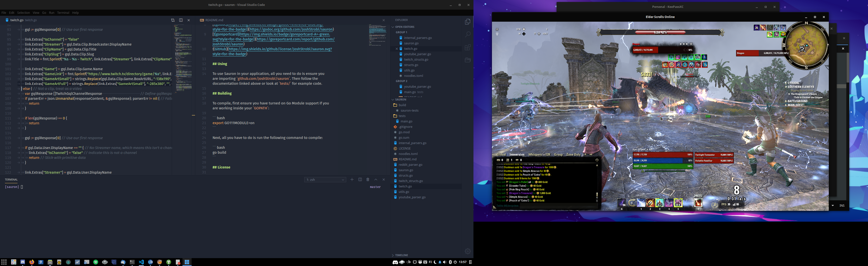Screen dimensions: 868x266
Task: Select the Group chat tab in ESO
Action: (x=558, y=155)
